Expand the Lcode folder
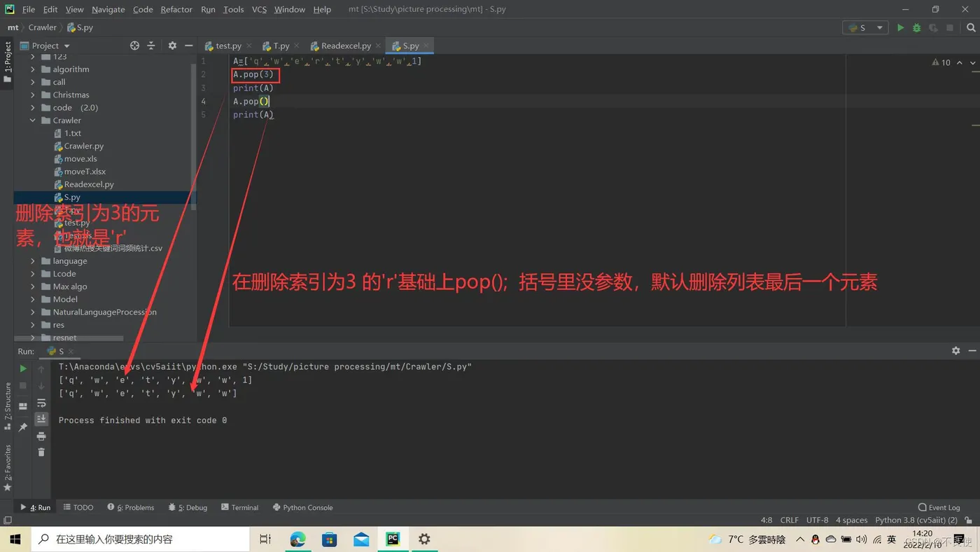This screenshot has height=552, width=980. point(33,274)
